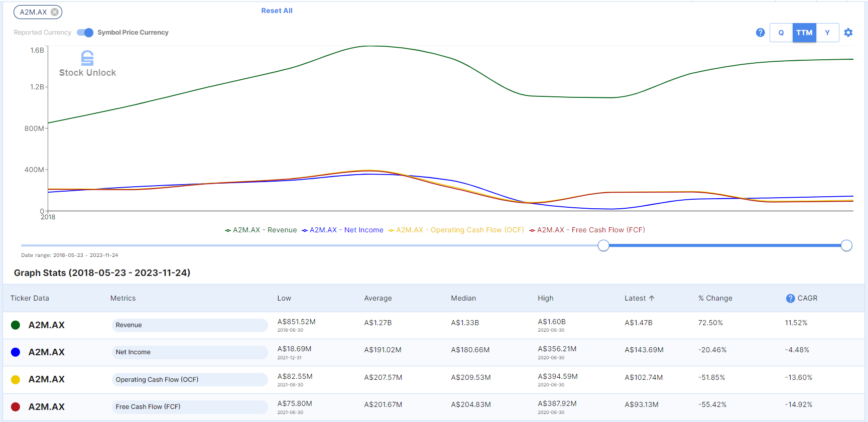Toggle Revenue series in chart legend
868x422 pixels.
(261, 230)
